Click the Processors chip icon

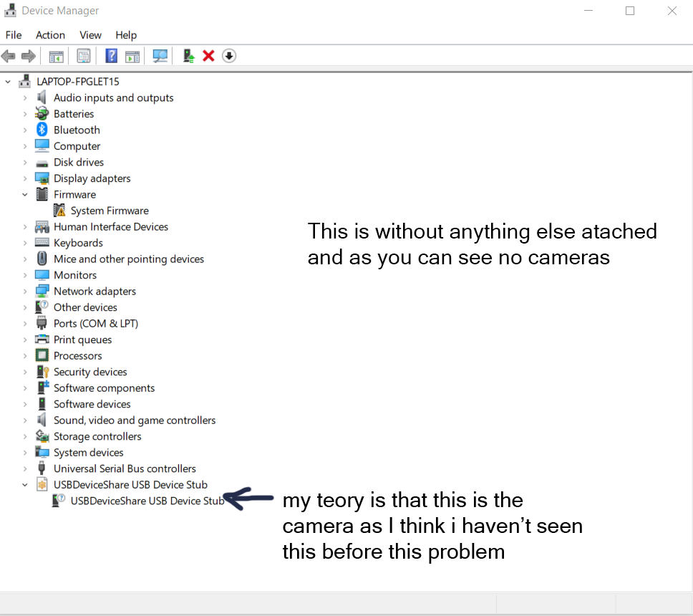(x=42, y=355)
